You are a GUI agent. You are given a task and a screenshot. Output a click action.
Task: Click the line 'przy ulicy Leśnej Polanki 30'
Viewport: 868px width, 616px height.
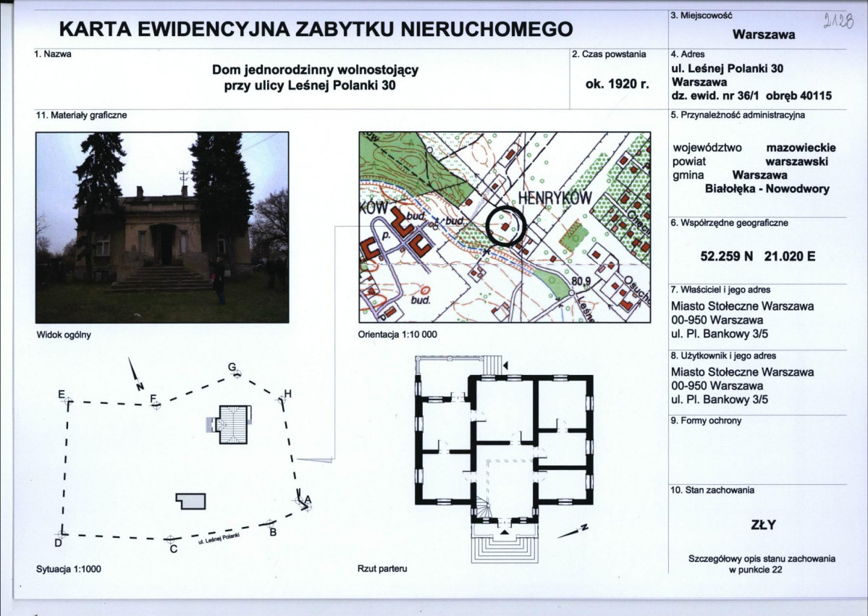pos(309,86)
